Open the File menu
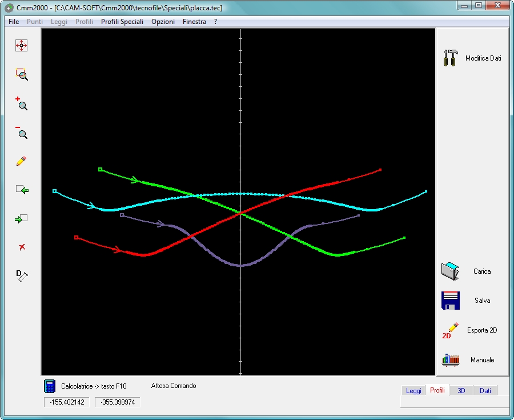This screenshot has height=420, width=514. coord(14,22)
